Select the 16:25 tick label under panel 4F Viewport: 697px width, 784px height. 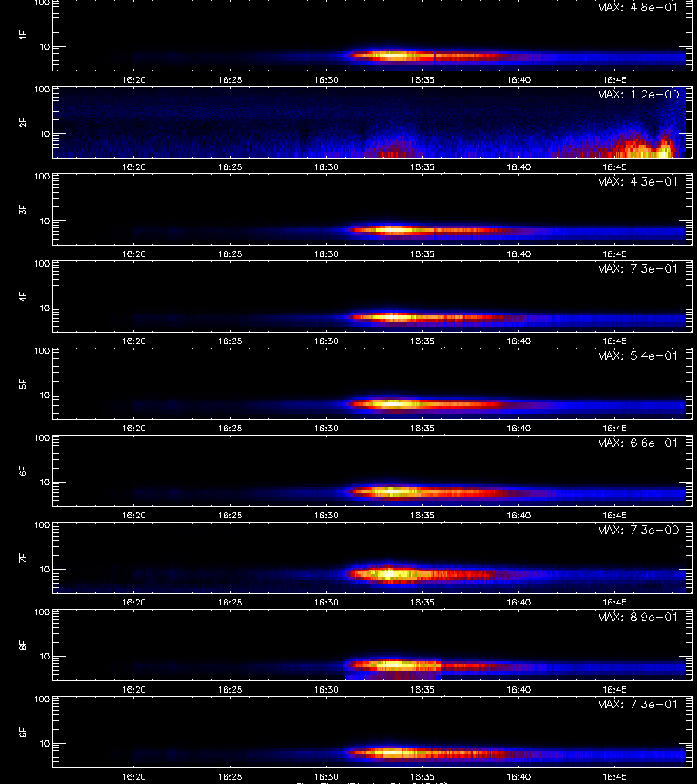coord(230,341)
